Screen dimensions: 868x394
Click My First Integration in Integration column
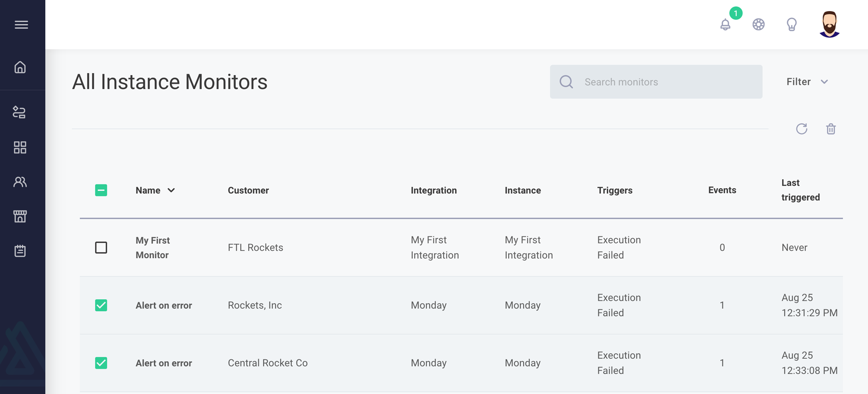pos(435,248)
